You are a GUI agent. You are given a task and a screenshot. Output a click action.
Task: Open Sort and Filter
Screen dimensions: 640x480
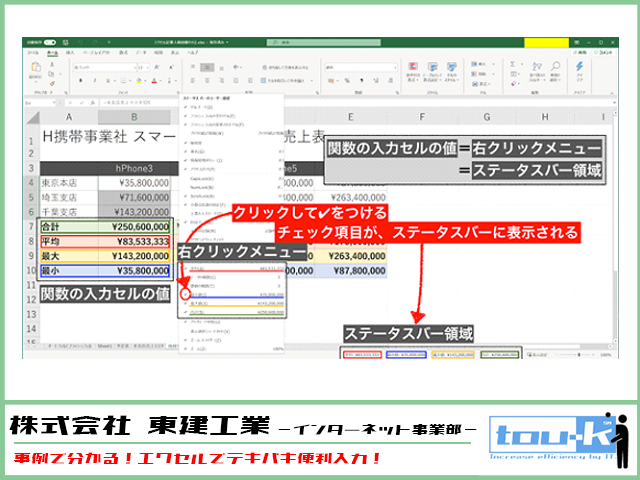coord(537,71)
